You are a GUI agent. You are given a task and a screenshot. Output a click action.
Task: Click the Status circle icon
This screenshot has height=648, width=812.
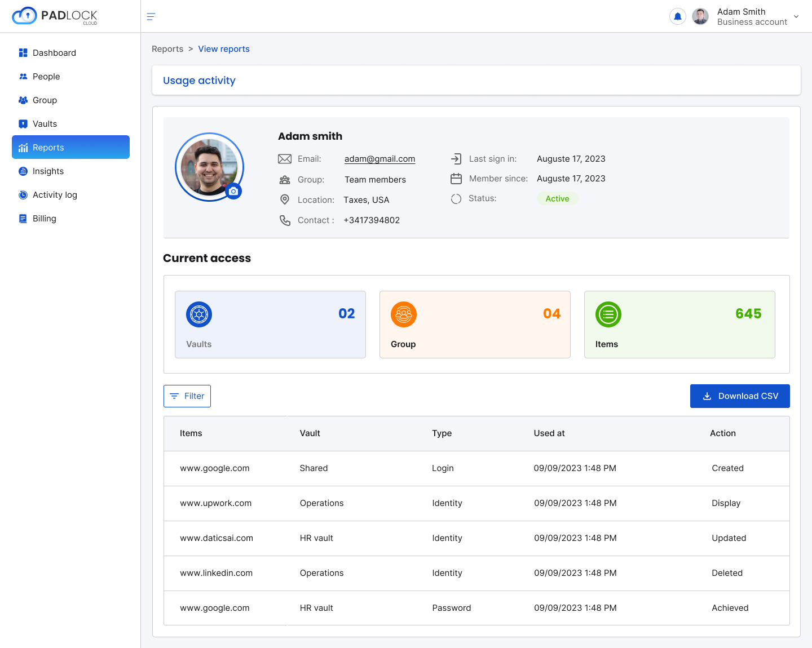point(456,199)
